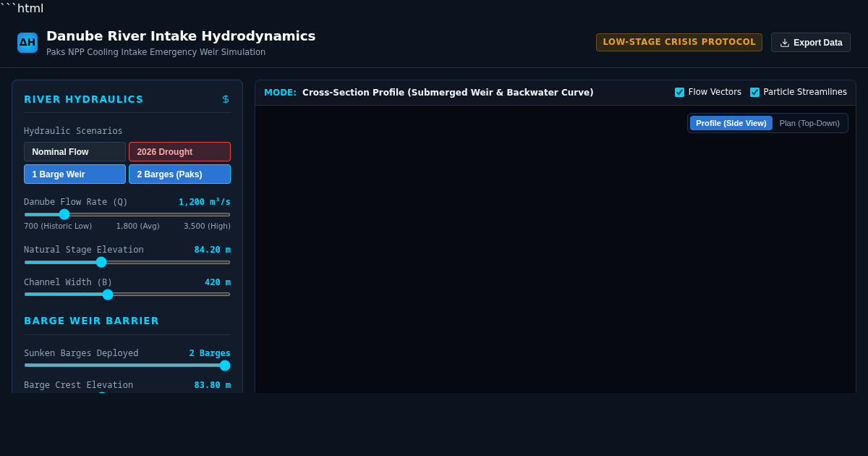Click the 83.80 m crest elevation value
The image size is (868, 456).
tap(213, 385)
